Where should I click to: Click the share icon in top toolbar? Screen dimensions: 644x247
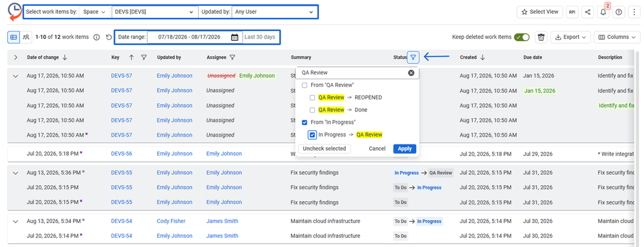pyautogui.click(x=587, y=12)
